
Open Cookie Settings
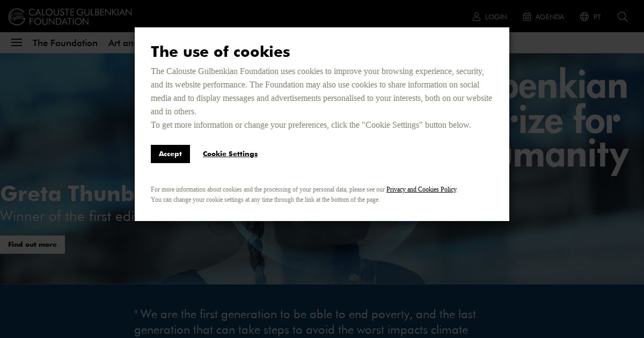pos(230,154)
